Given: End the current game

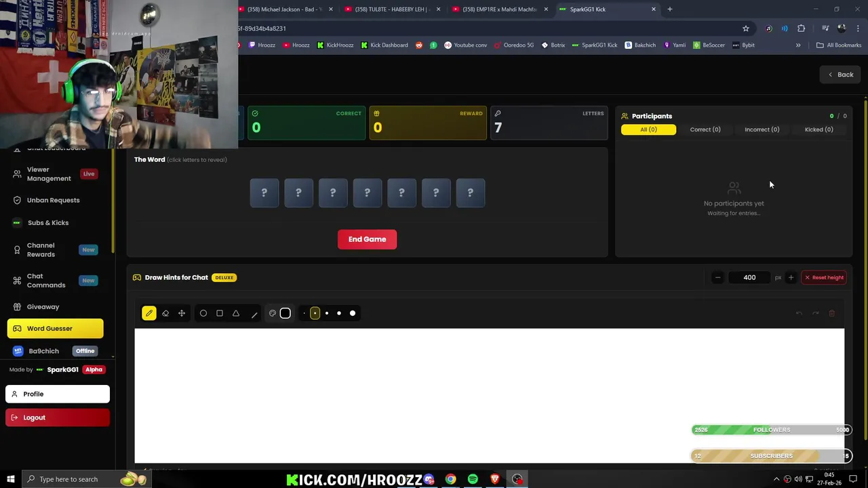Looking at the screenshot, I should [367, 239].
